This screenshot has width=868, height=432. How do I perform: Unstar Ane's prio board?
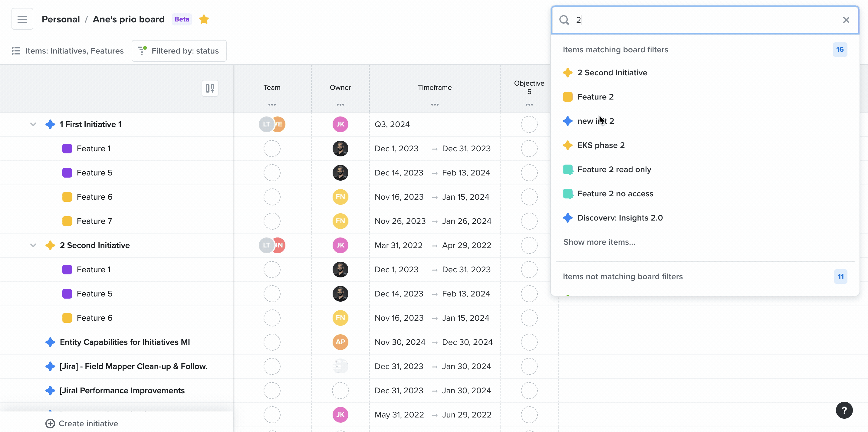coord(204,19)
